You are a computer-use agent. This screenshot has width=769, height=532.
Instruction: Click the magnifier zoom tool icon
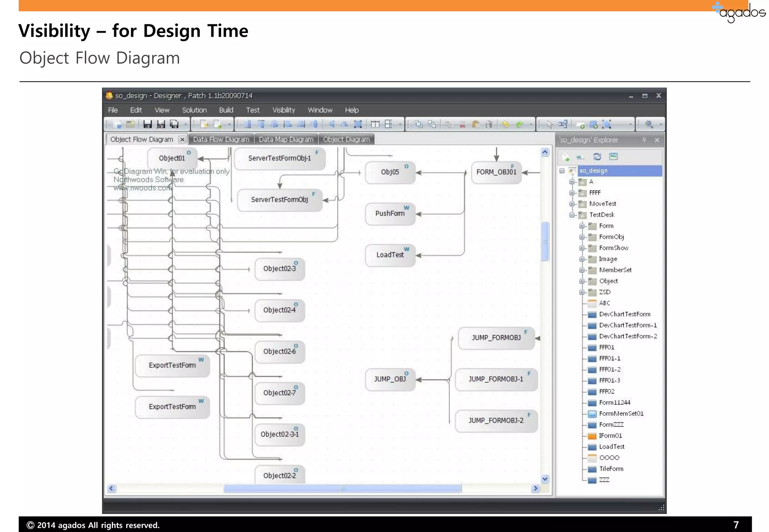pyautogui.click(x=649, y=124)
